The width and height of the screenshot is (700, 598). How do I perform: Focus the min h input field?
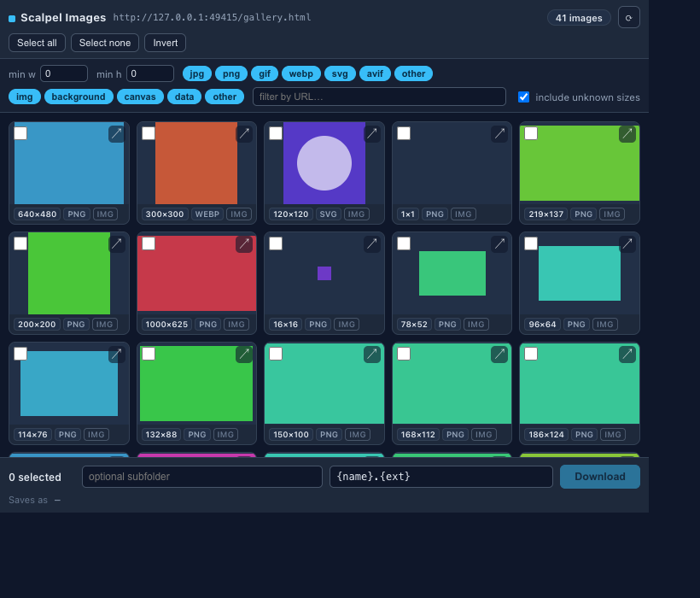[x=150, y=73]
